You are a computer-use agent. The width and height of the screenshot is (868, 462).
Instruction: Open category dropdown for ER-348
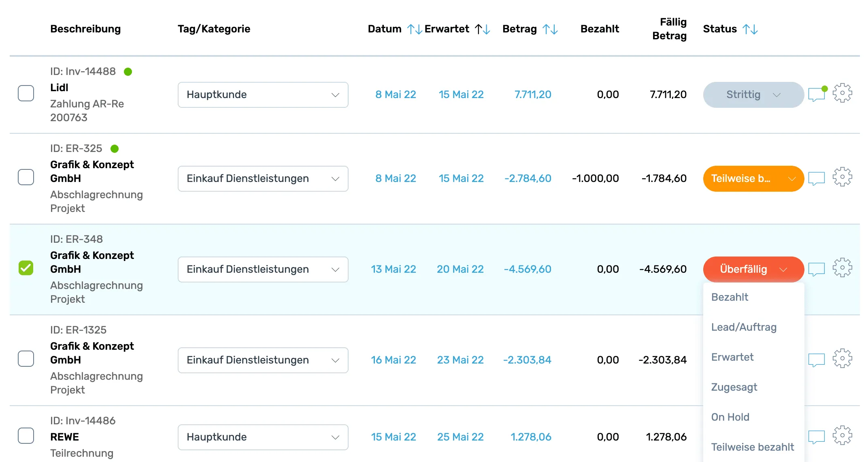(x=263, y=269)
